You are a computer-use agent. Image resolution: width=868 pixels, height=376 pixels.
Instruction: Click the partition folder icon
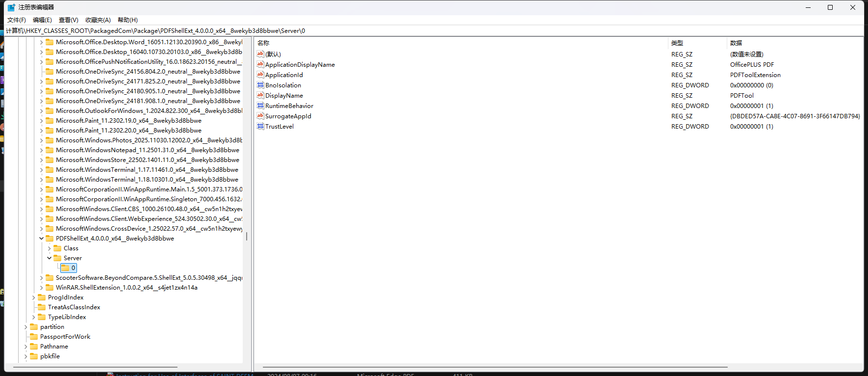34,326
